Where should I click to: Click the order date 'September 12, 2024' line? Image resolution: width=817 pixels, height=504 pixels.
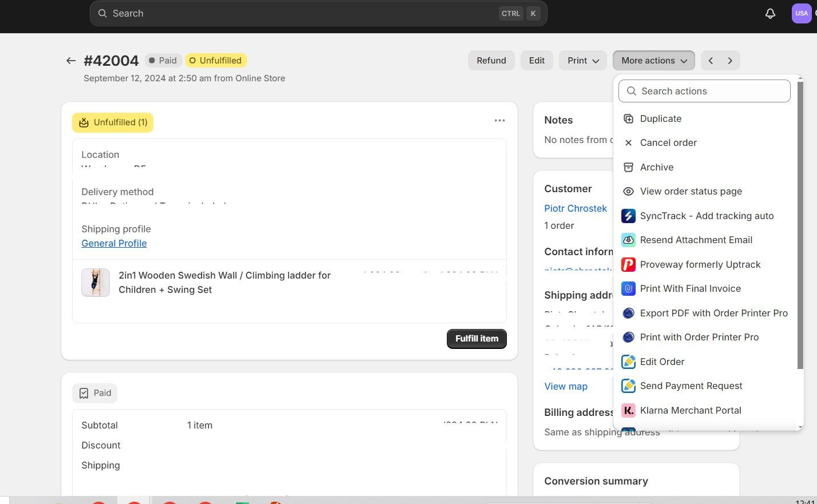pos(184,78)
